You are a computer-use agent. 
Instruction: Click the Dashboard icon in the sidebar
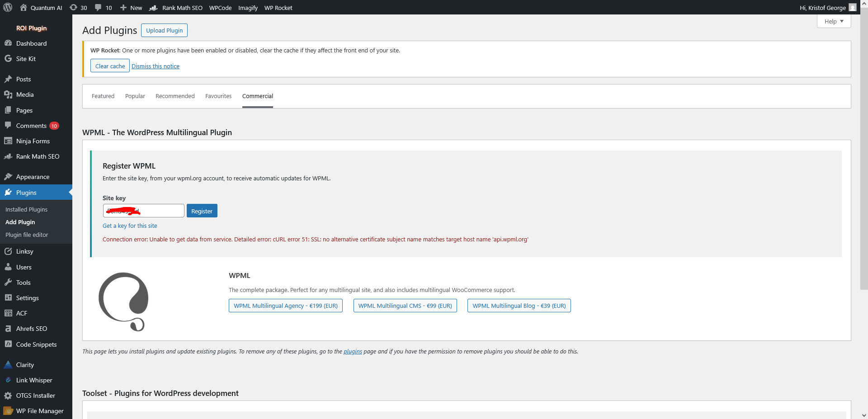click(x=8, y=43)
